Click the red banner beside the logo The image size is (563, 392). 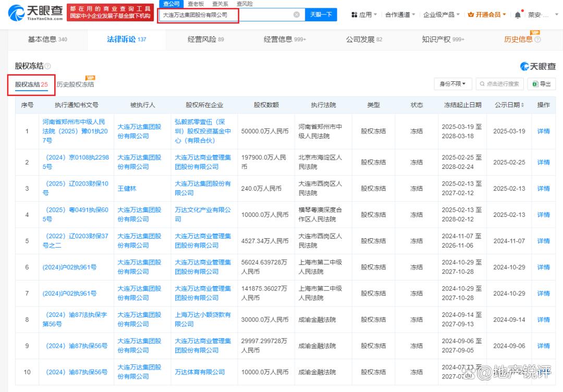click(110, 13)
